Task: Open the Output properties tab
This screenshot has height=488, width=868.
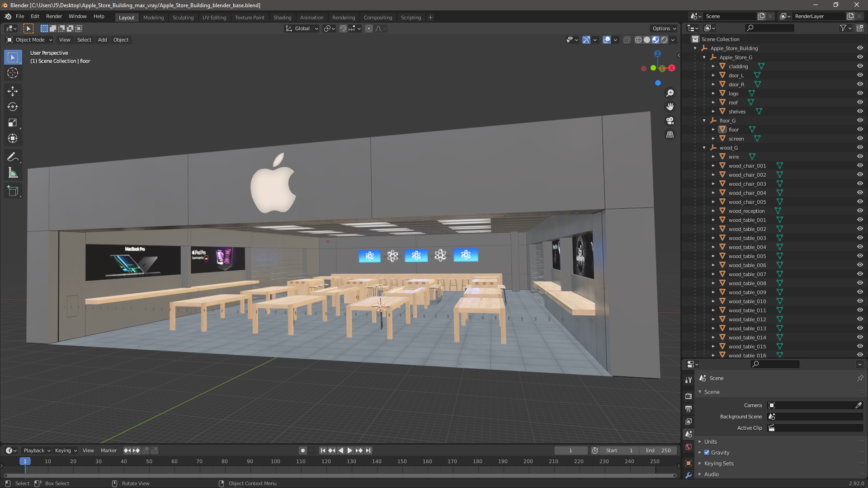Action: coord(689,408)
